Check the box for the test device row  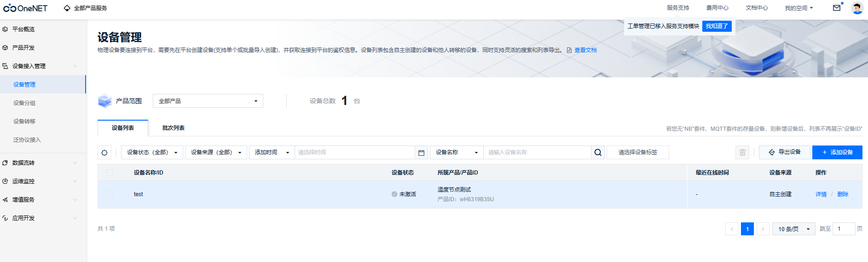click(x=110, y=194)
